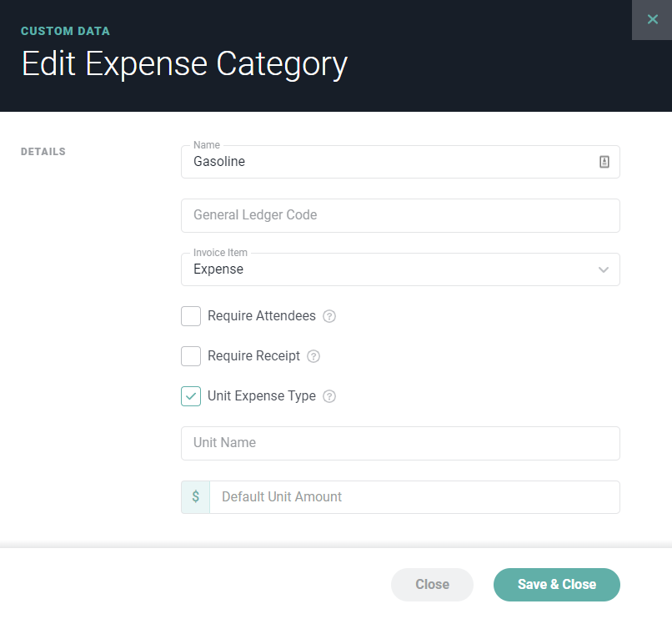
Task: Expand the Invoice Item dropdown chevron
Action: 604,269
